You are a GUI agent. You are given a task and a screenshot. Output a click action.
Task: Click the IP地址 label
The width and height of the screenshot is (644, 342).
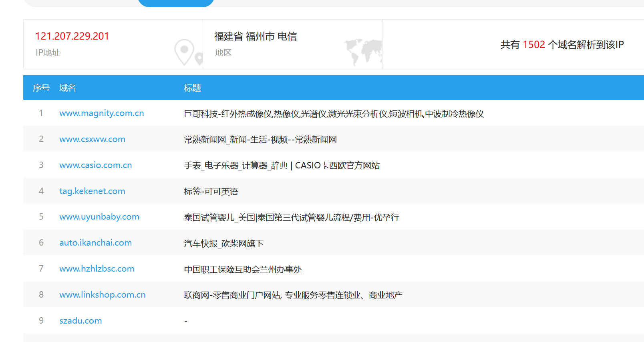(48, 53)
